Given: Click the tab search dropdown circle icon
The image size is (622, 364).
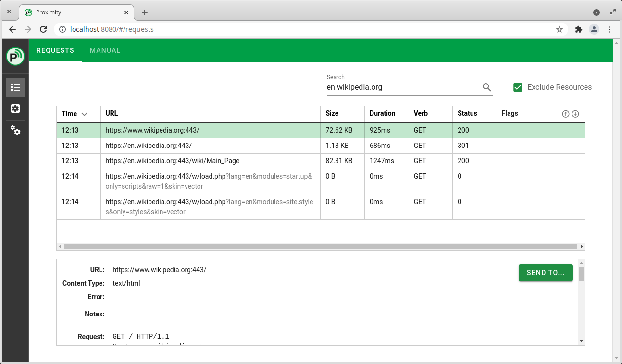Looking at the screenshot, I should tap(597, 12).
